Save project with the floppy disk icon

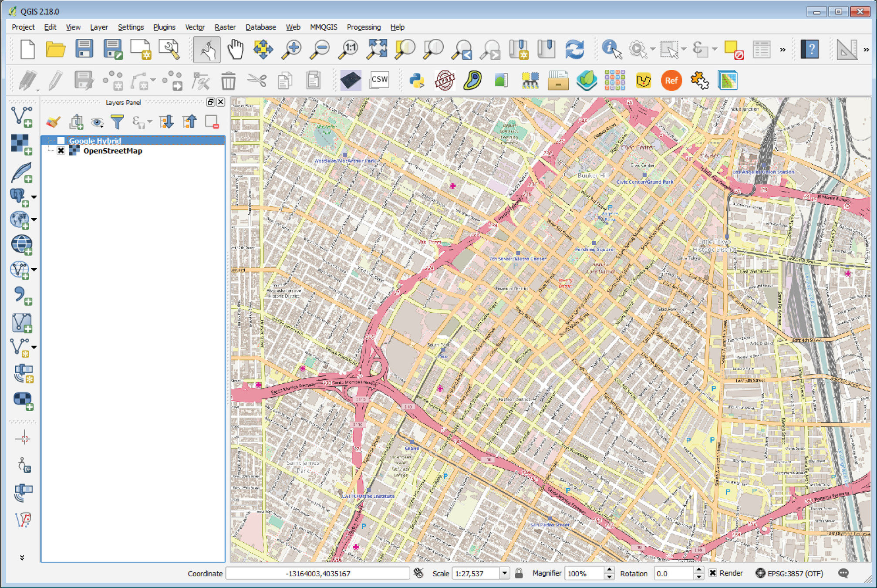(84, 49)
